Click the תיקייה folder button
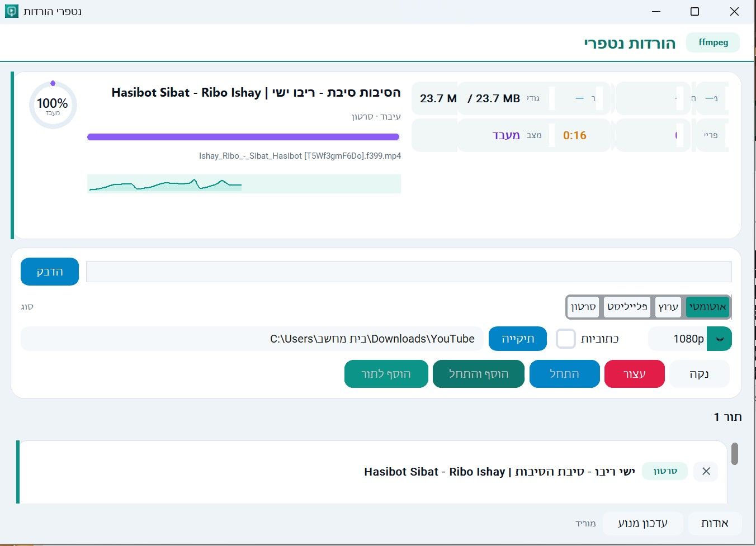This screenshot has width=756, height=546. [518, 339]
